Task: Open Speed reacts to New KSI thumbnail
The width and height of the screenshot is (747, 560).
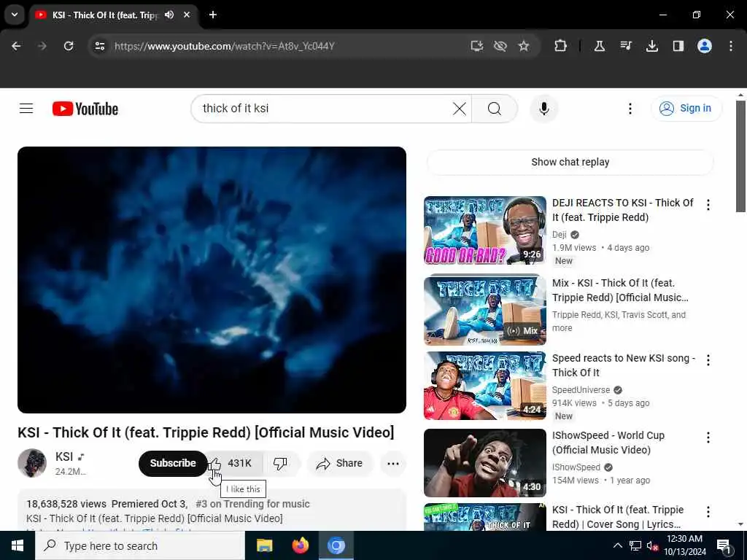Action: (485, 386)
